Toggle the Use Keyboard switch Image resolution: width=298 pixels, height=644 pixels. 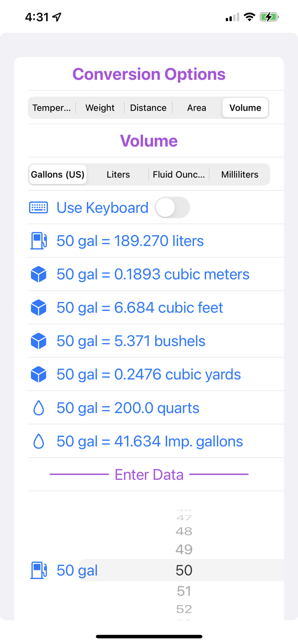click(172, 207)
